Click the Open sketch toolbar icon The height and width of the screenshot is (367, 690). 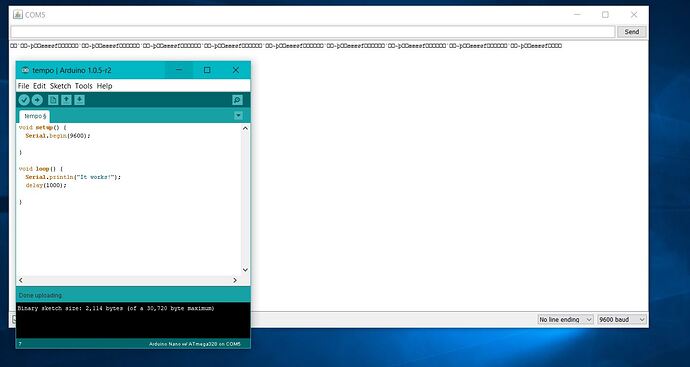[66, 100]
